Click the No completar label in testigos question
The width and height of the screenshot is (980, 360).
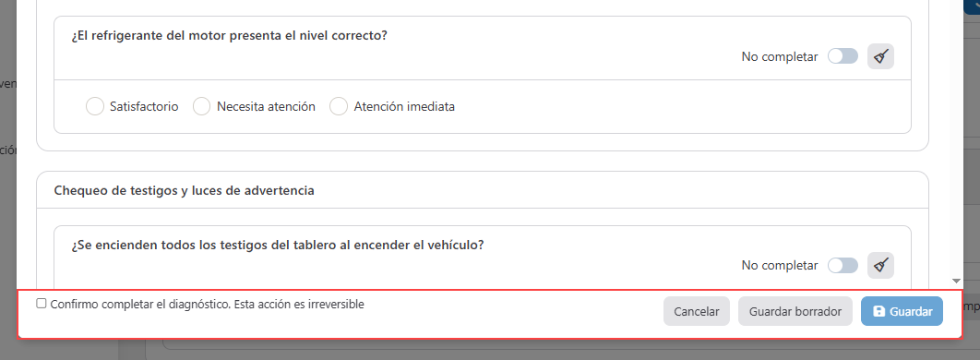pyautogui.click(x=780, y=266)
